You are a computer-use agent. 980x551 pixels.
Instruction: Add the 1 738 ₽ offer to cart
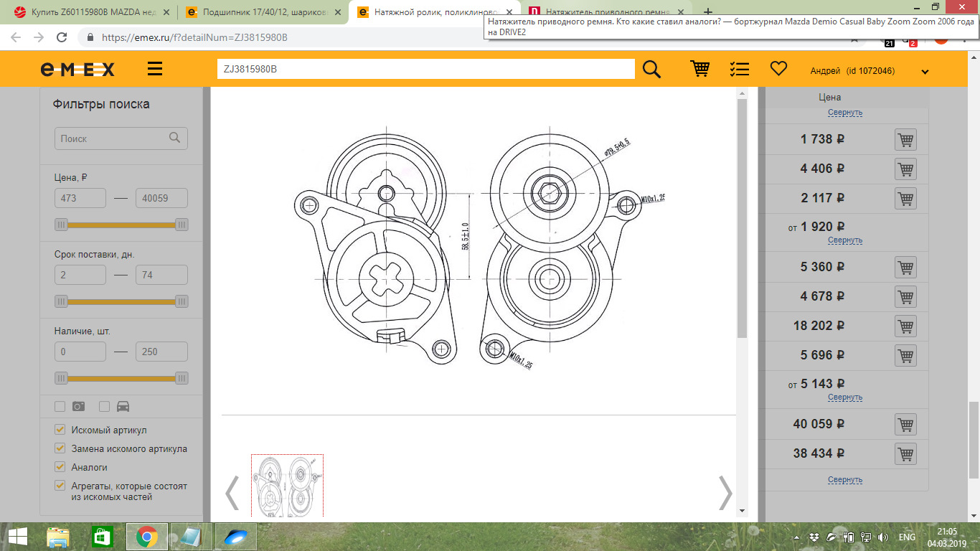905,139
